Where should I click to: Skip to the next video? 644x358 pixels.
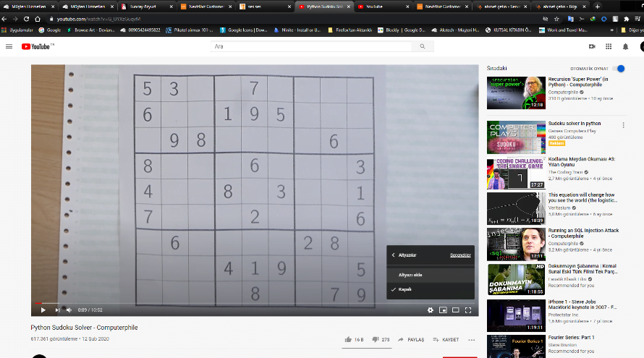(x=56, y=310)
